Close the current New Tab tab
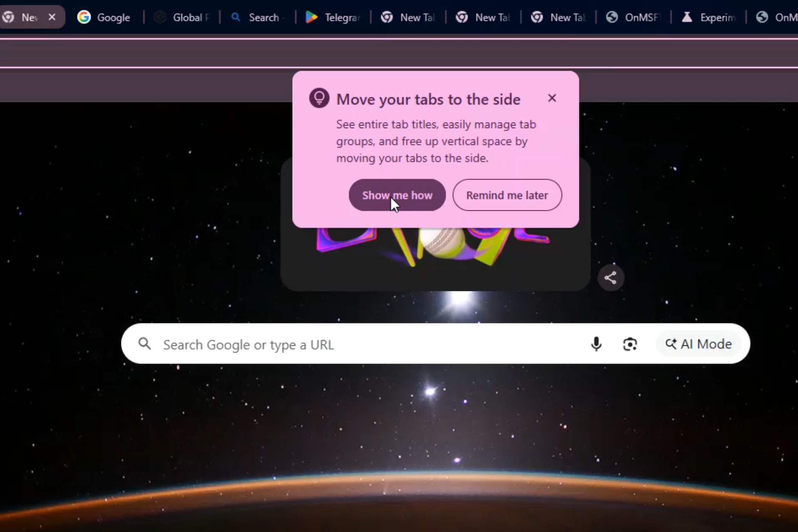This screenshot has width=798, height=532. point(52,17)
